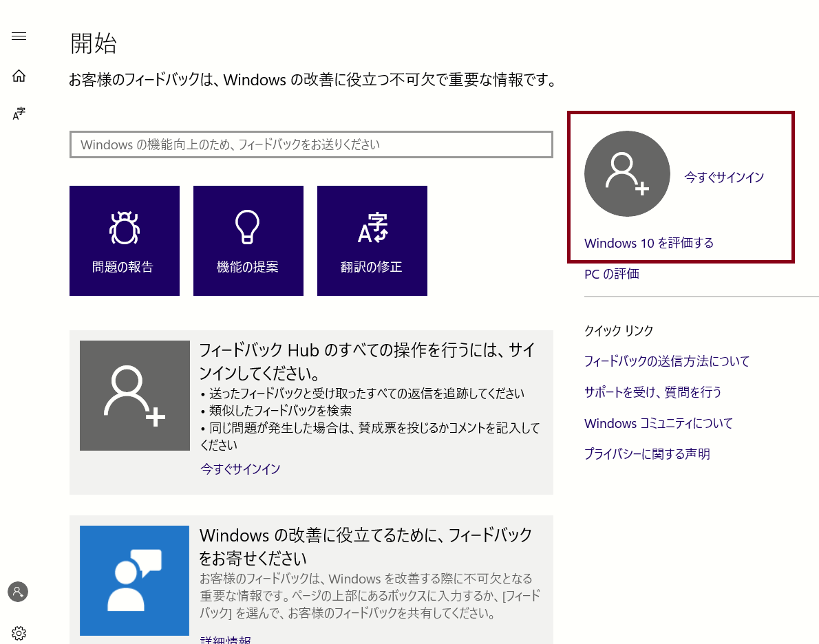This screenshot has width=819, height=644.
Task: Open the hamburger navigation menu
Action: click(x=19, y=36)
